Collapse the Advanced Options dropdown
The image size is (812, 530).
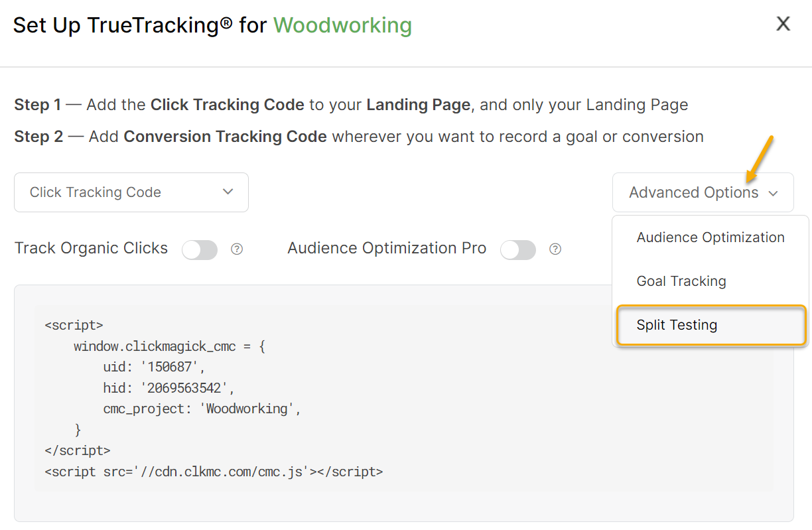click(x=702, y=192)
